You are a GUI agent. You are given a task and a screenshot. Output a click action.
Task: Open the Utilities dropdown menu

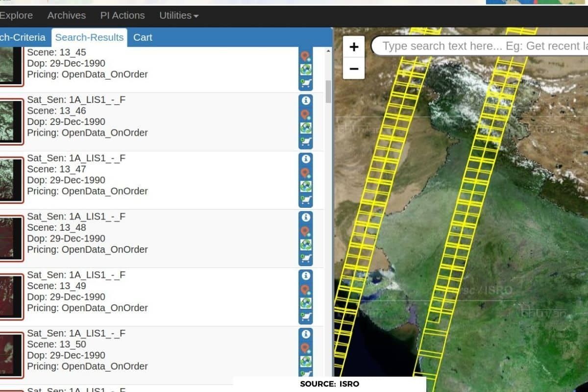tap(178, 16)
